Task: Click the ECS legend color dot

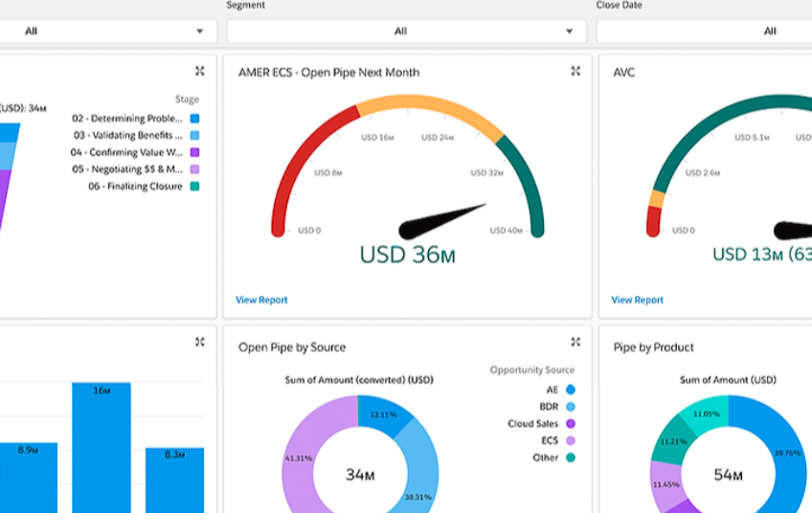Action: tap(571, 440)
